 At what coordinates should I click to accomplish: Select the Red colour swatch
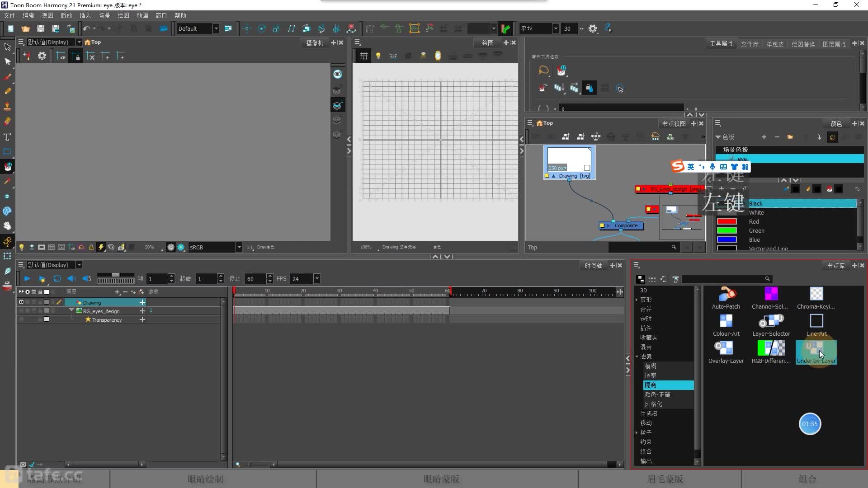click(x=726, y=221)
